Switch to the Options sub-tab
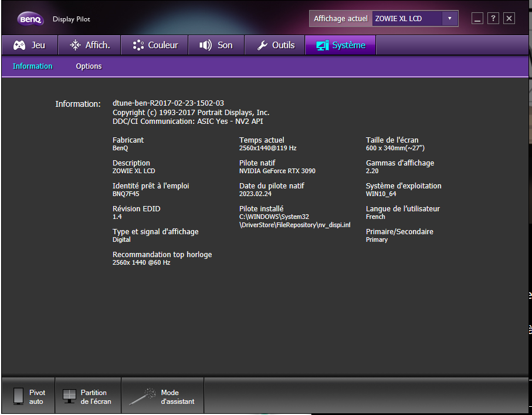Screen dimensions: 532x415 pos(89,66)
